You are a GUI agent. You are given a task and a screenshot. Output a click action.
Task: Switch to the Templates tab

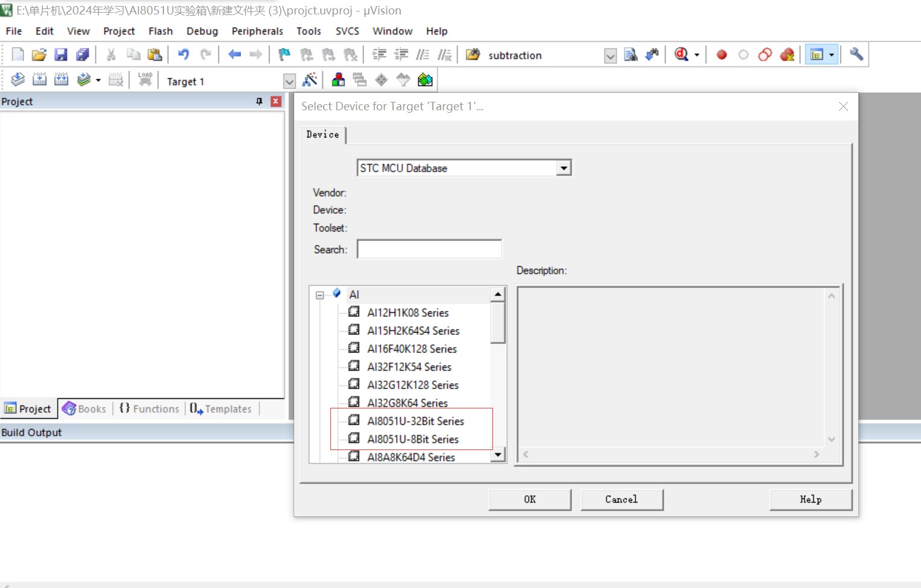(x=221, y=408)
